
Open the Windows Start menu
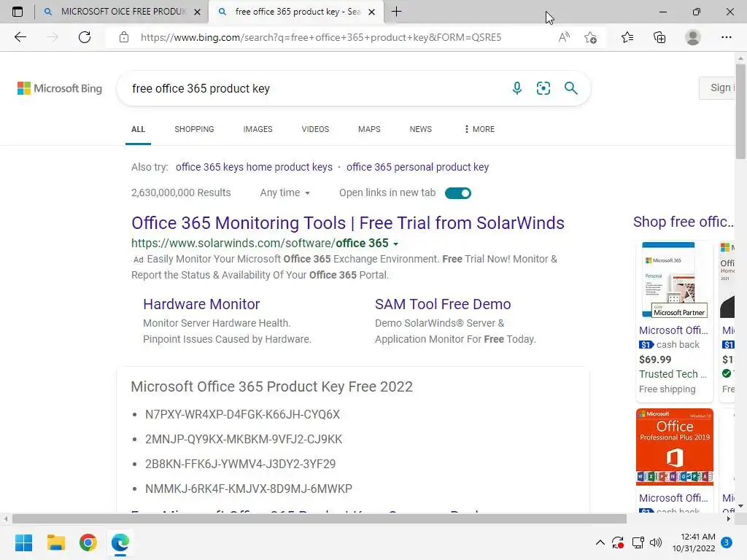point(23,542)
